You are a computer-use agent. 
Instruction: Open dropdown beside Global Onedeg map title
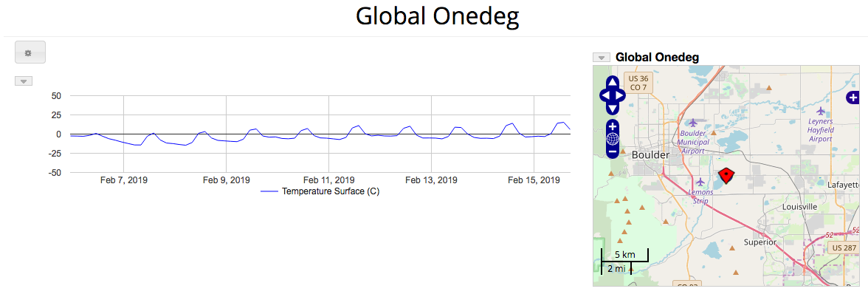click(x=602, y=58)
